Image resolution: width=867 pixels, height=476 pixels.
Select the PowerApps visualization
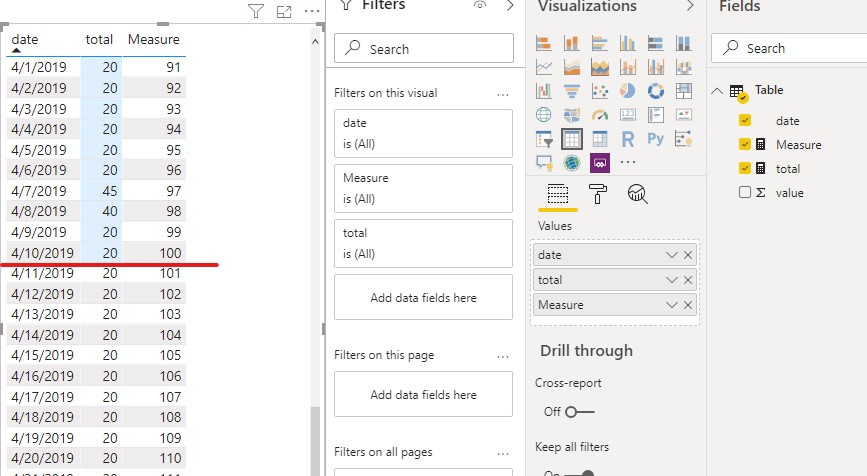point(600,163)
